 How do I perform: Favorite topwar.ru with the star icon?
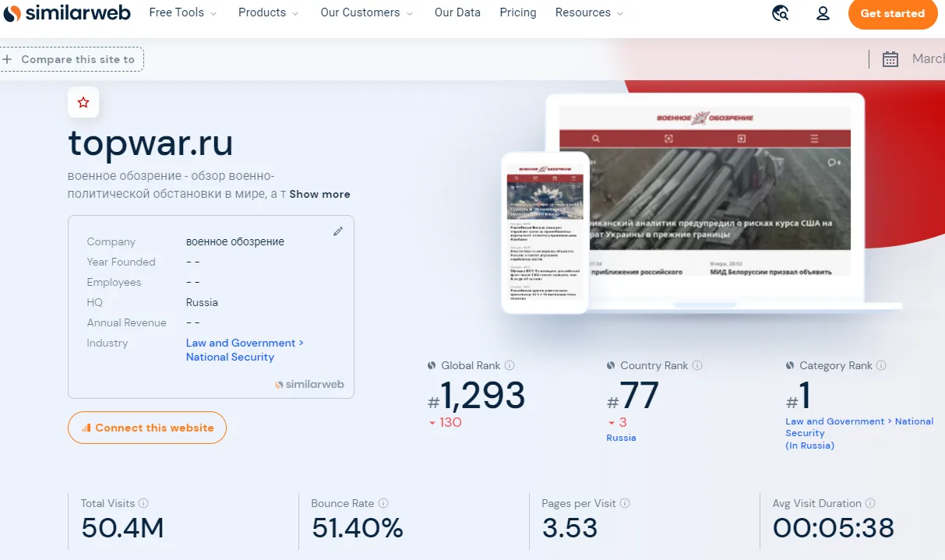pyautogui.click(x=83, y=102)
